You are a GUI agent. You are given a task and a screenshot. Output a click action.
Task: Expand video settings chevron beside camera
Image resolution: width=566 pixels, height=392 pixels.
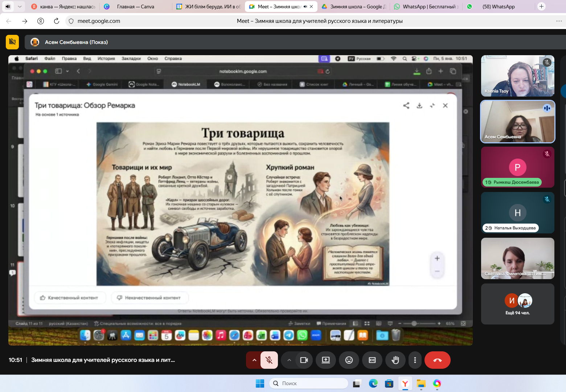coord(289,360)
